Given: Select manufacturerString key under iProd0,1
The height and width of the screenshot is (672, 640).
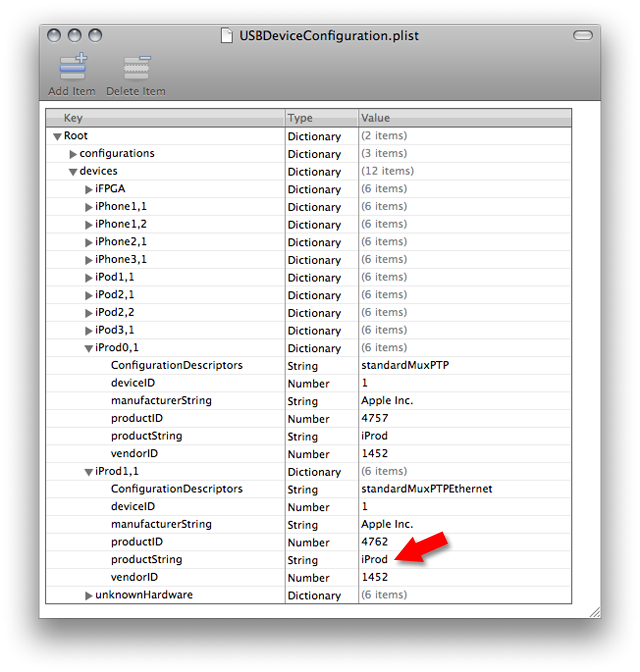Looking at the screenshot, I should coord(161,401).
